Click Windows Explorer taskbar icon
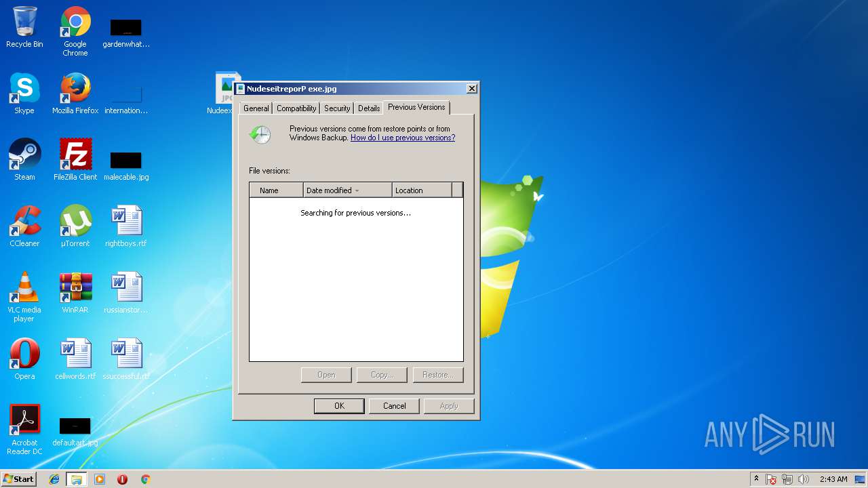 [77, 479]
